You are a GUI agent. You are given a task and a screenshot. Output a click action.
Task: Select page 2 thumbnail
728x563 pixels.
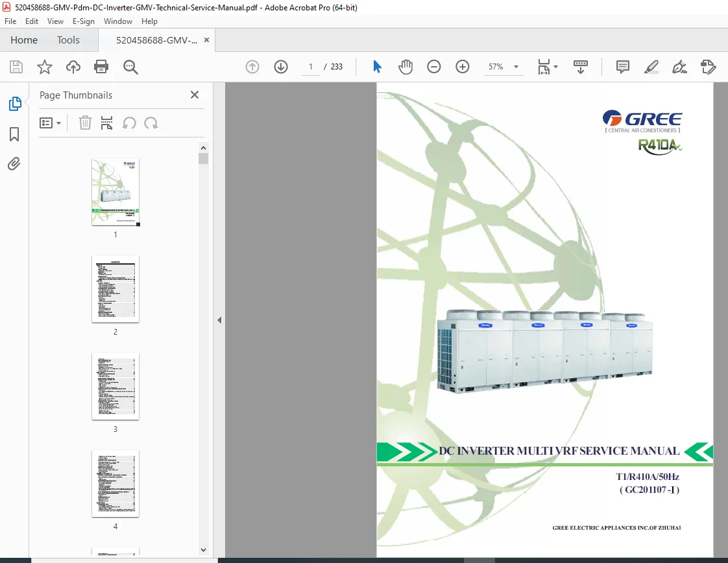(115, 289)
